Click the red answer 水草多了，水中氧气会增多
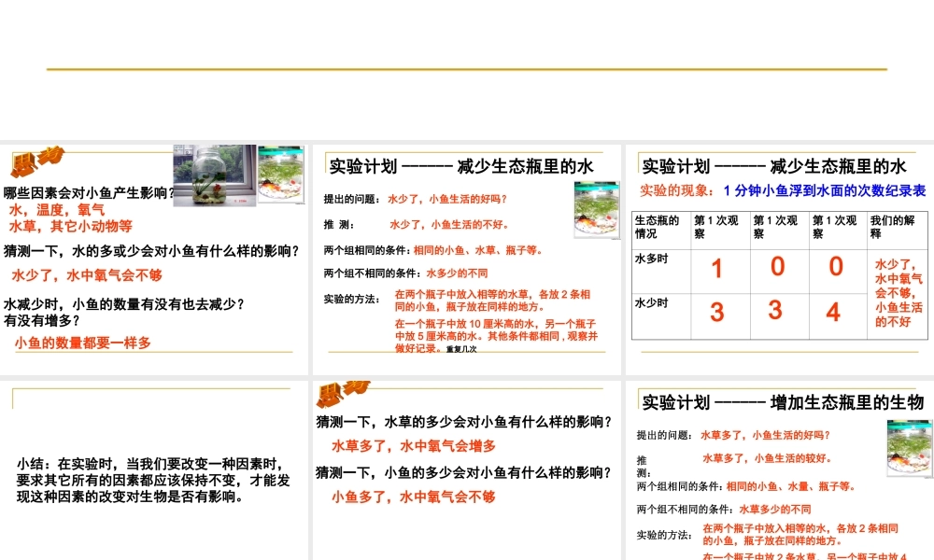The height and width of the screenshot is (560, 934). (417, 445)
